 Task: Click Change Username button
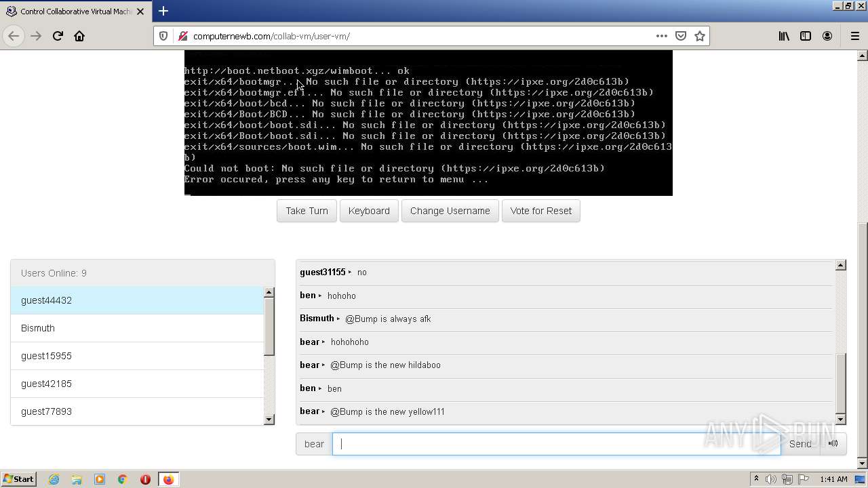coord(450,211)
